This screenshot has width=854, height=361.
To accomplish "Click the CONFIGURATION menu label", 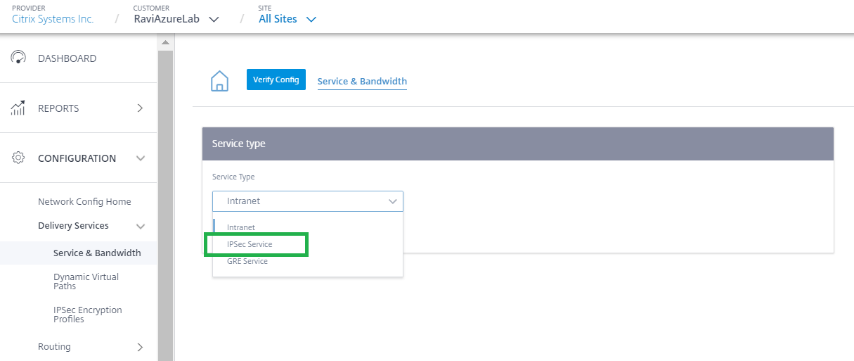I will point(77,158).
